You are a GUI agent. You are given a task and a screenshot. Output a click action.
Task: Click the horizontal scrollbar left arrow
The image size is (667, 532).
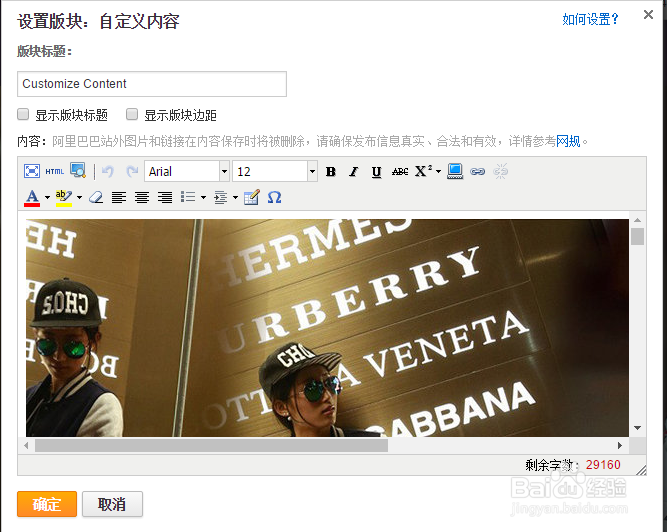coord(26,445)
